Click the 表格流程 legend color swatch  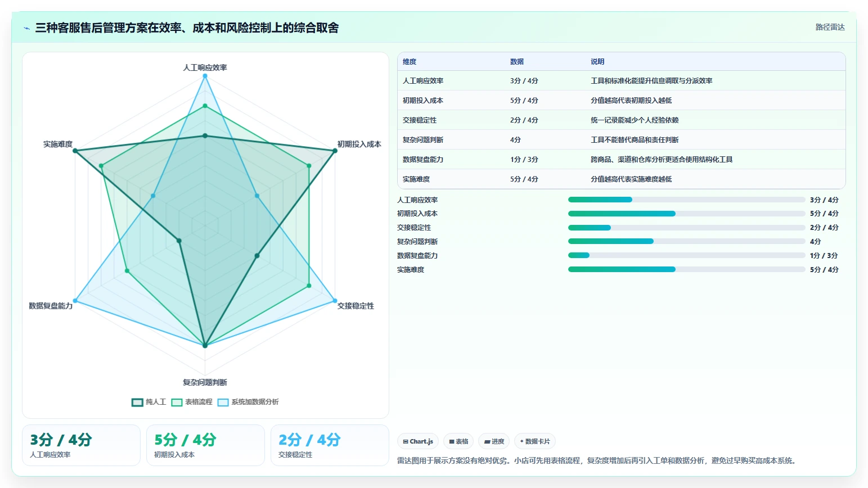point(177,402)
